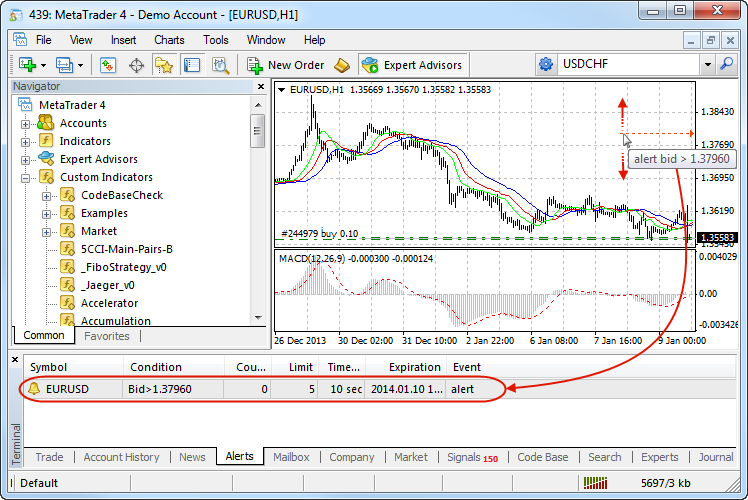748x500 pixels.
Task: Open the MetaEditor book icon
Action: 343,65
